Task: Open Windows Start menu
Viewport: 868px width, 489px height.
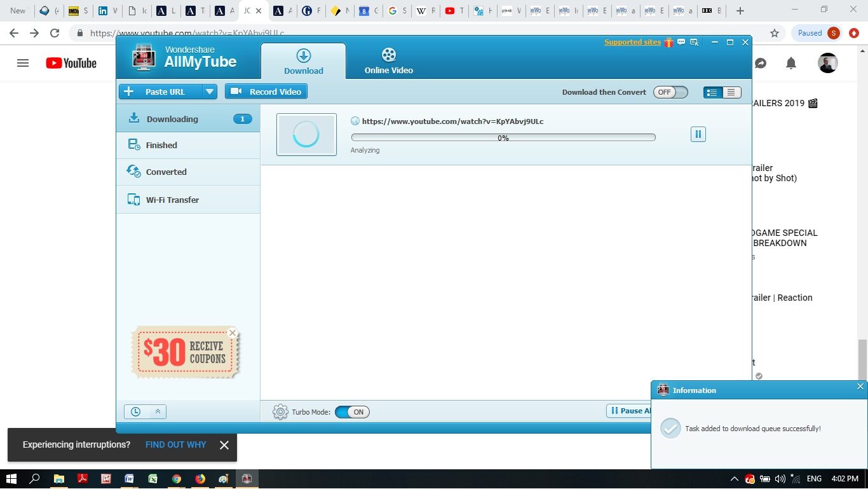Action: point(11,479)
